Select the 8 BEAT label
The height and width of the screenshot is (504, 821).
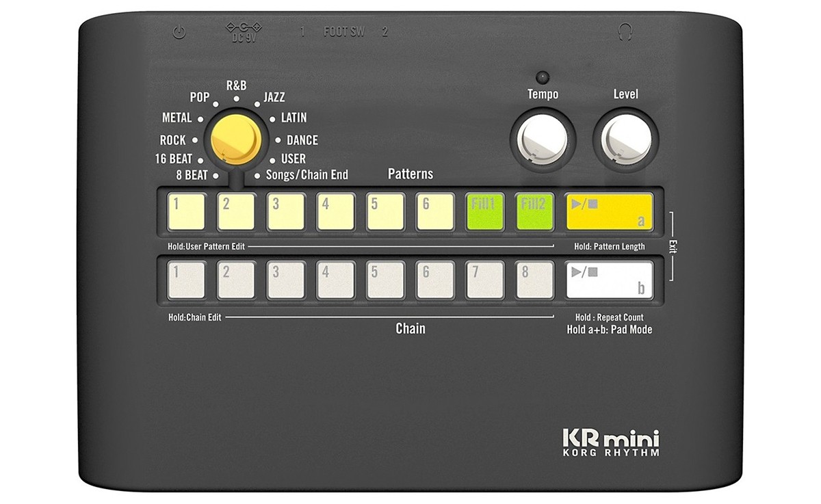click(x=192, y=175)
